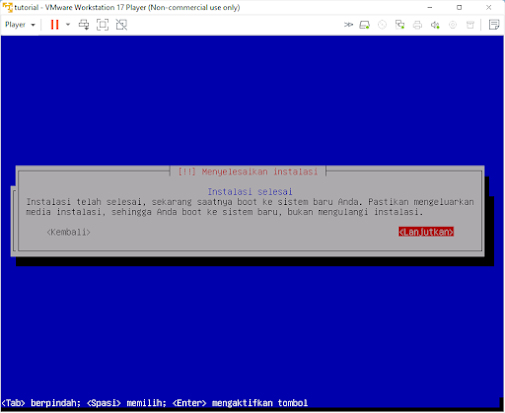Select the <Kembali> button
Image resolution: width=505 pixels, height=413 pixels.
[x=69, y=232]
